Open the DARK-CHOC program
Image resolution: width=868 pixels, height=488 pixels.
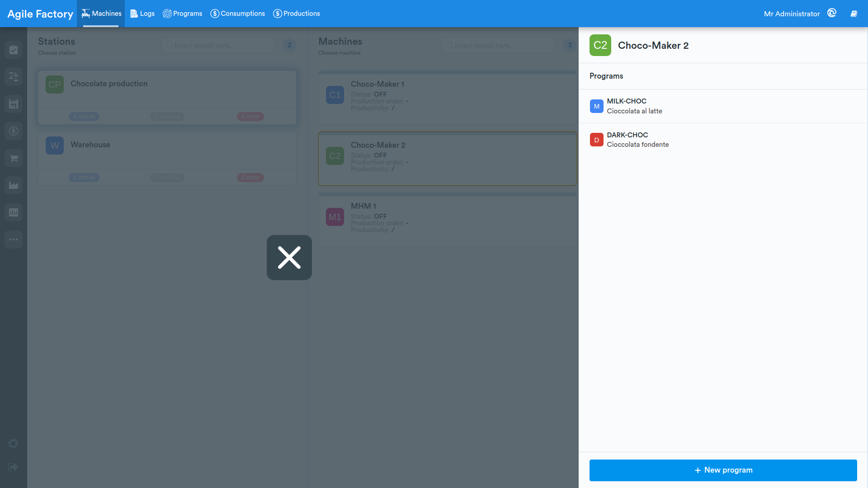(x=723, y=140)
